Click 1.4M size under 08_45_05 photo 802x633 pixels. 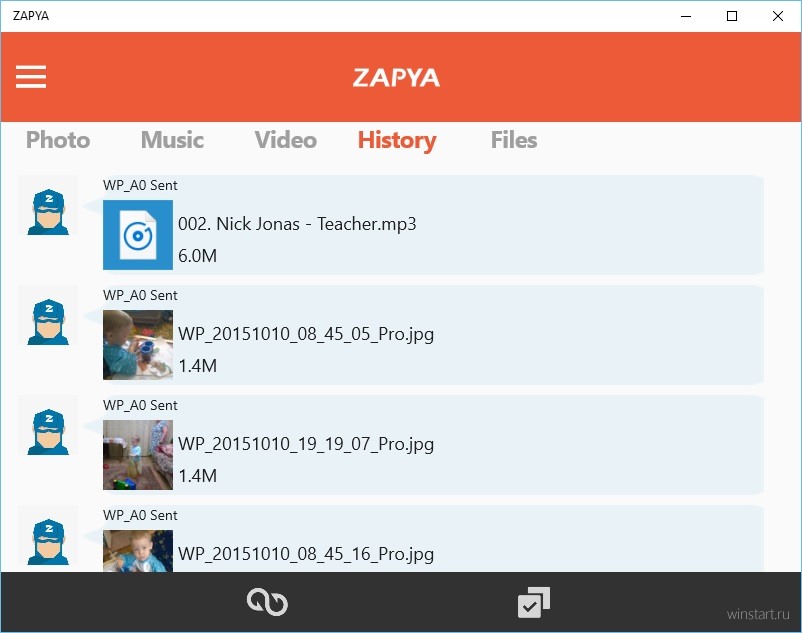coord(197,366)
